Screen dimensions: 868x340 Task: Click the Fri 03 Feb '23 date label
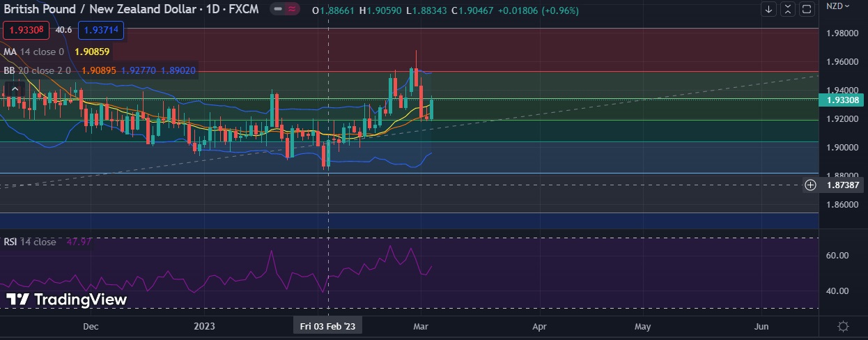[x=327, y=326]
